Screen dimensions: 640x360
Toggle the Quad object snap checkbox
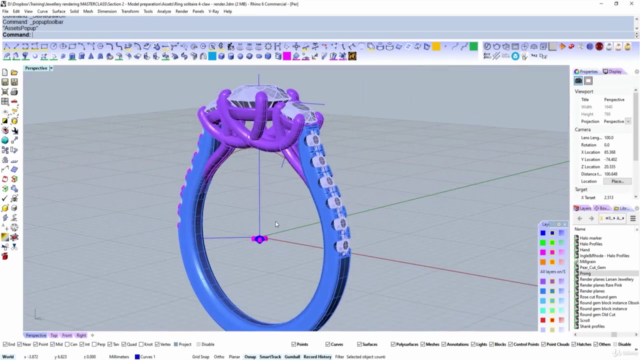pos(124,344)
